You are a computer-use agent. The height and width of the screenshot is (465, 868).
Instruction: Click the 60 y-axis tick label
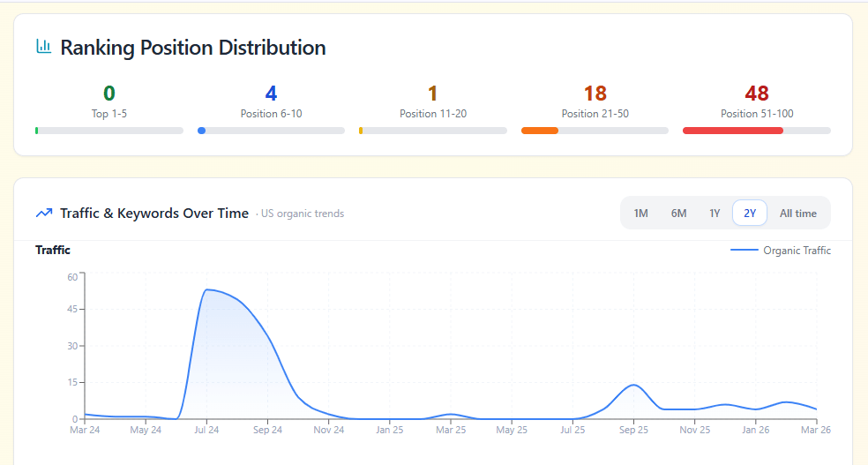pos(72,277)
